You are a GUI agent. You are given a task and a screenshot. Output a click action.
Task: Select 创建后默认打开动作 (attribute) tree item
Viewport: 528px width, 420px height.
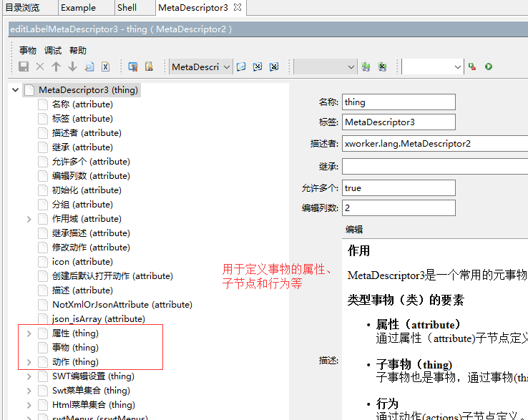112,276
